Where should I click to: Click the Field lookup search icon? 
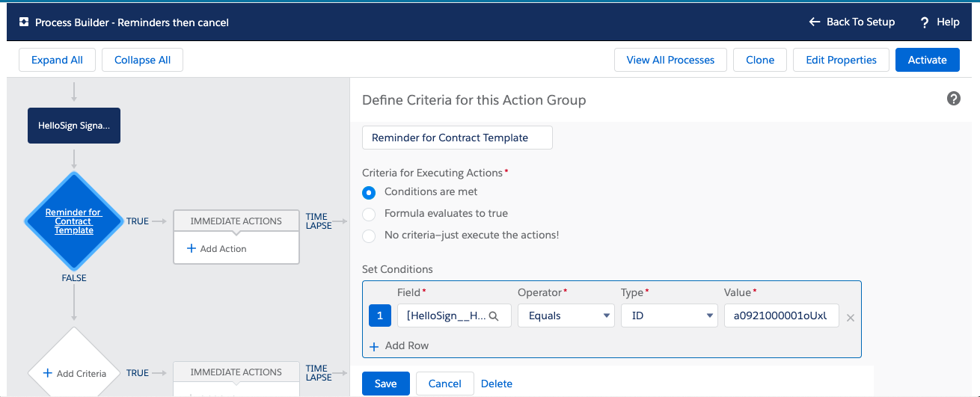tap(494, 316)
